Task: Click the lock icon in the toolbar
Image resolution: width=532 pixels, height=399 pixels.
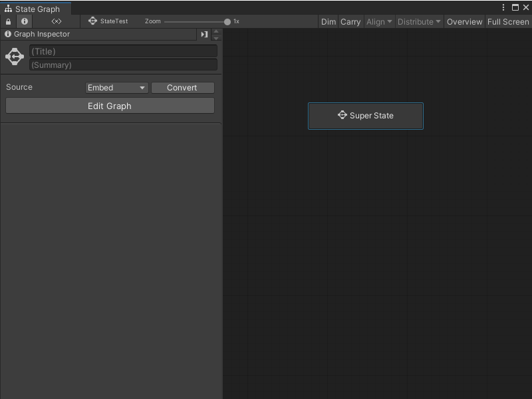Action: pyautogui.click(x=8, y=21)
